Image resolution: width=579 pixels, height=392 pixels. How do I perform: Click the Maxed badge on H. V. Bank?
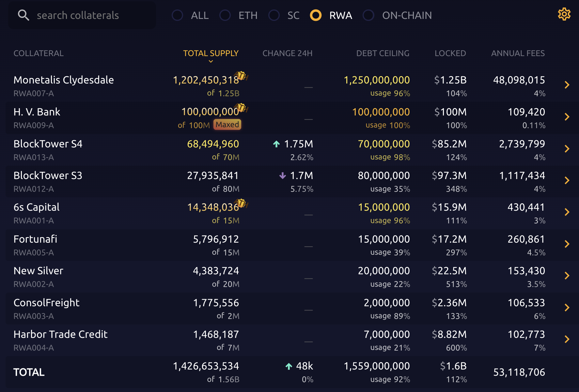point(227,125)
